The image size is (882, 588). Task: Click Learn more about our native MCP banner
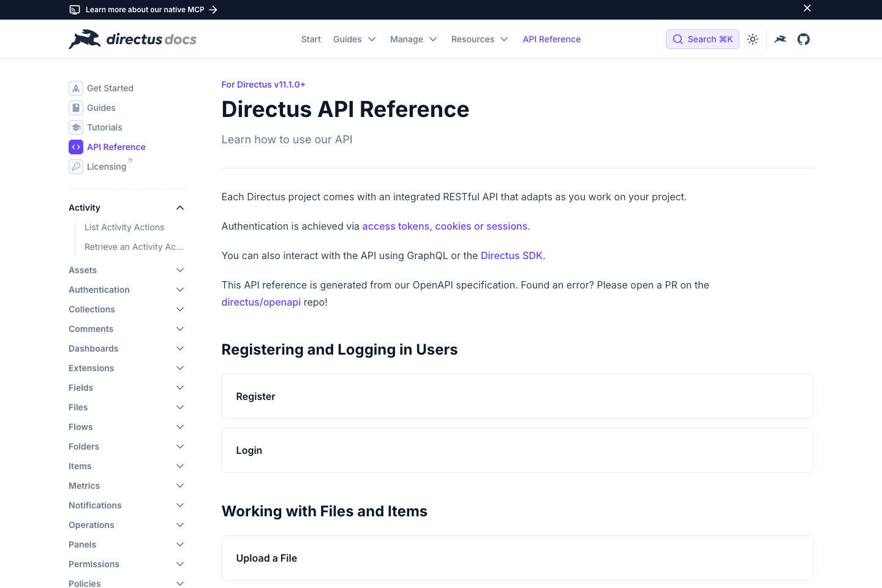coord(144,9)
